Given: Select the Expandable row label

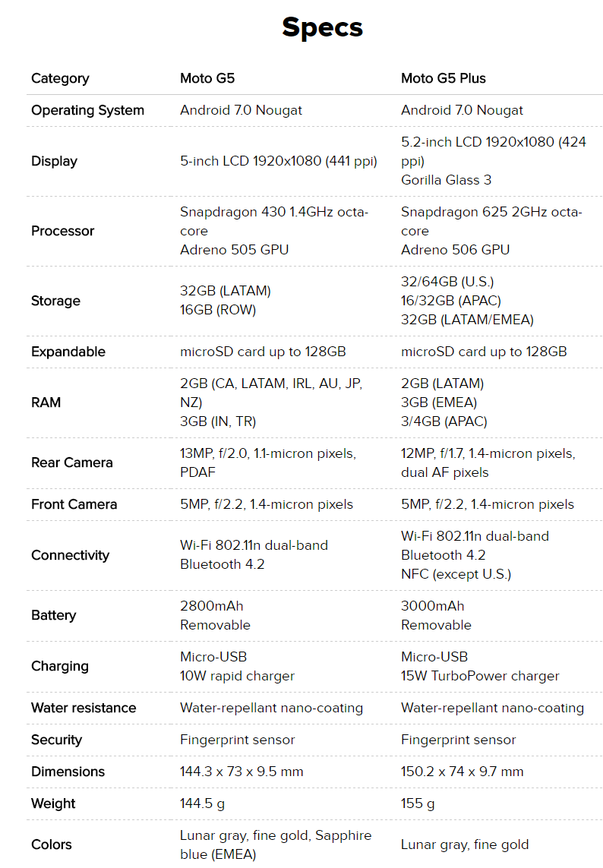Looking at the screenshot, I should pos(68,352).
